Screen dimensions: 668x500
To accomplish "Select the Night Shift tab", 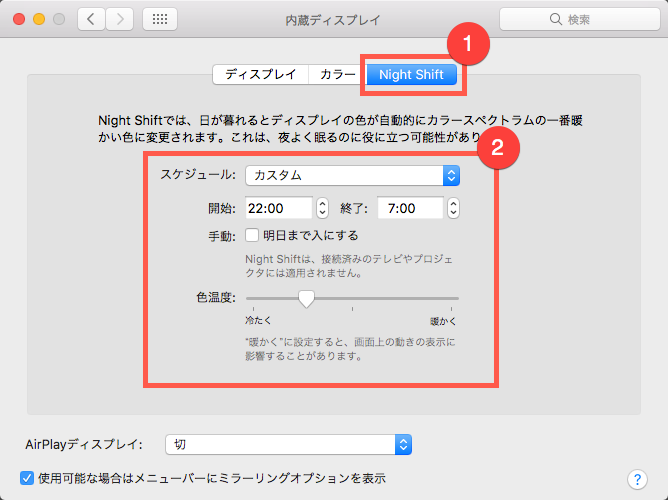I will click(412, 75).
